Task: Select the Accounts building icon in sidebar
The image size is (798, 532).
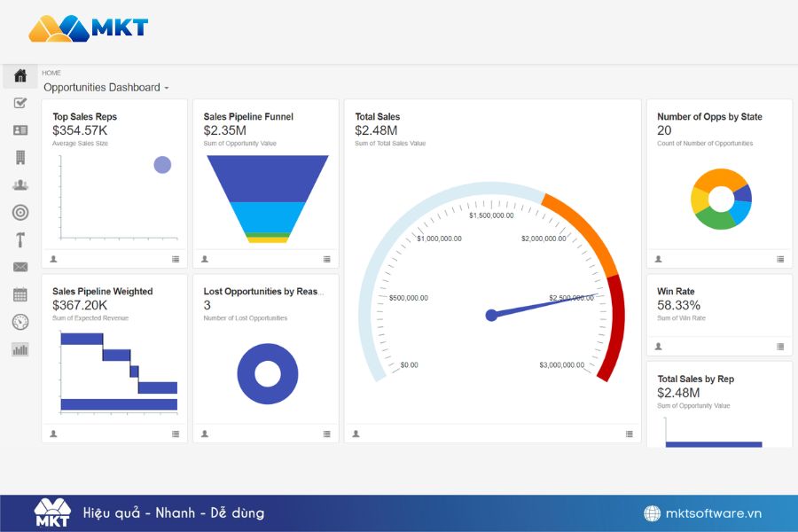Action: tap(20, 158)
